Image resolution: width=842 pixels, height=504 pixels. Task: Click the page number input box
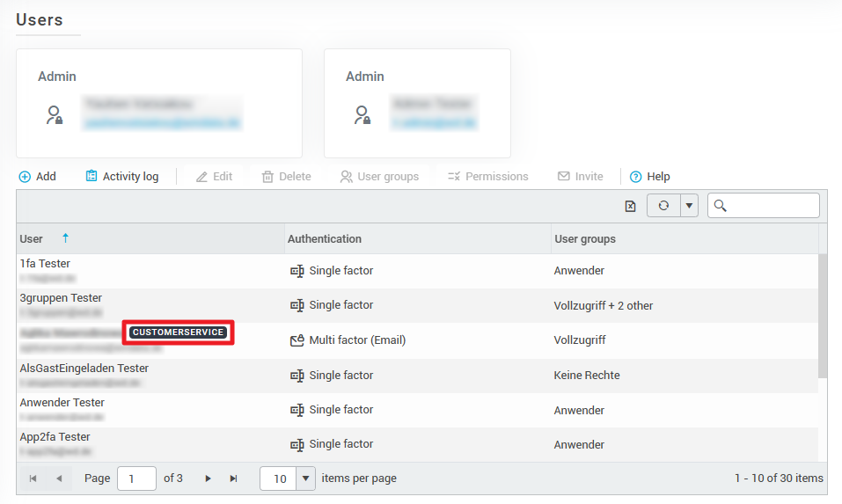(136, 478)
